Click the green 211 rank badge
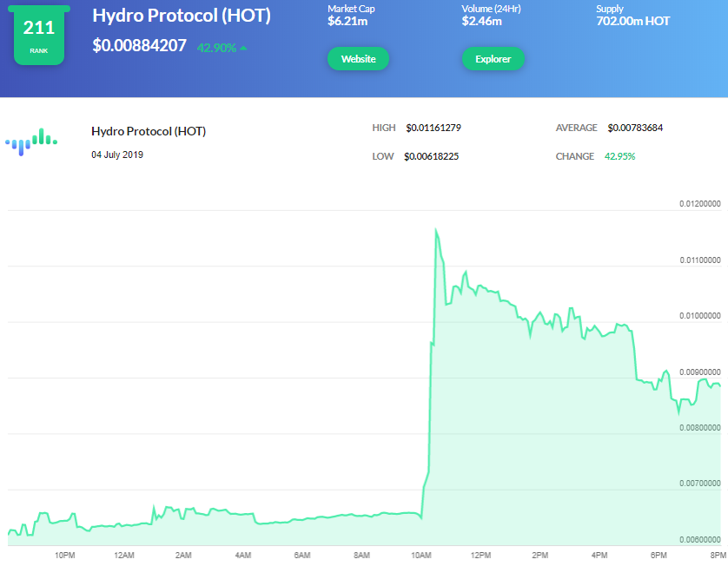The image size is (728, 566). pos(39,36)
